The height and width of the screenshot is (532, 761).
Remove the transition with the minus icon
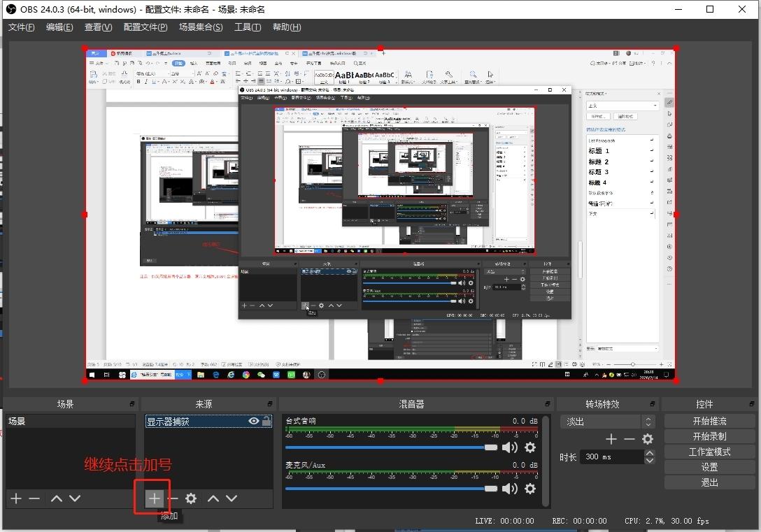click(629, 440)
